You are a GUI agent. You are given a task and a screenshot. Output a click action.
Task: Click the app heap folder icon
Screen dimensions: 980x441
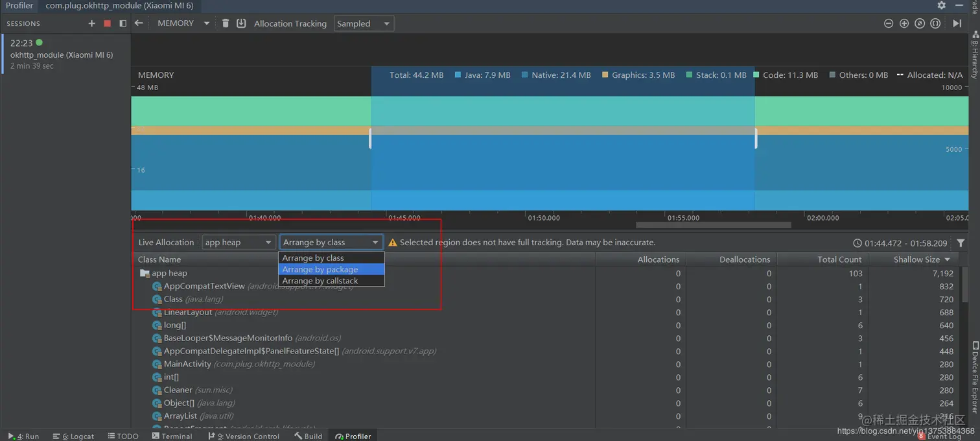pos(145,273)
